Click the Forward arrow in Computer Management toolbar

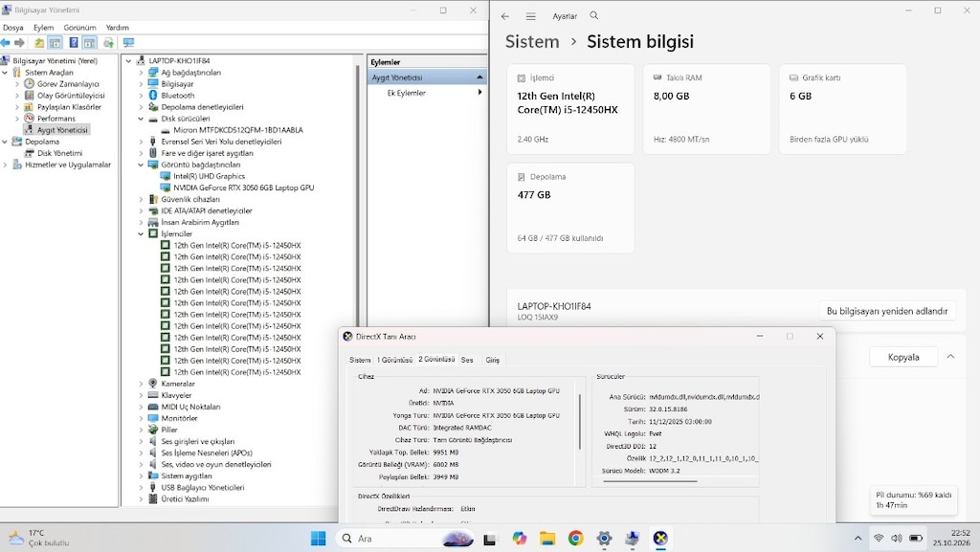[19, 42]
